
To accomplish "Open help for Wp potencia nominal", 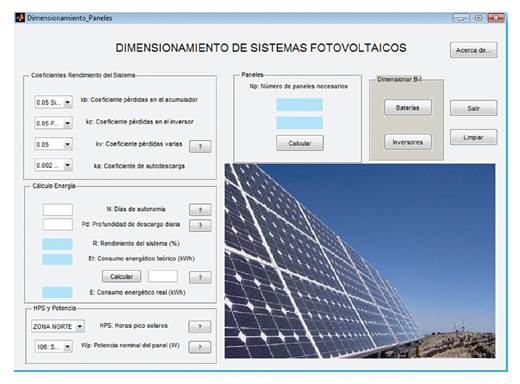I will click(x=200, y=347).
